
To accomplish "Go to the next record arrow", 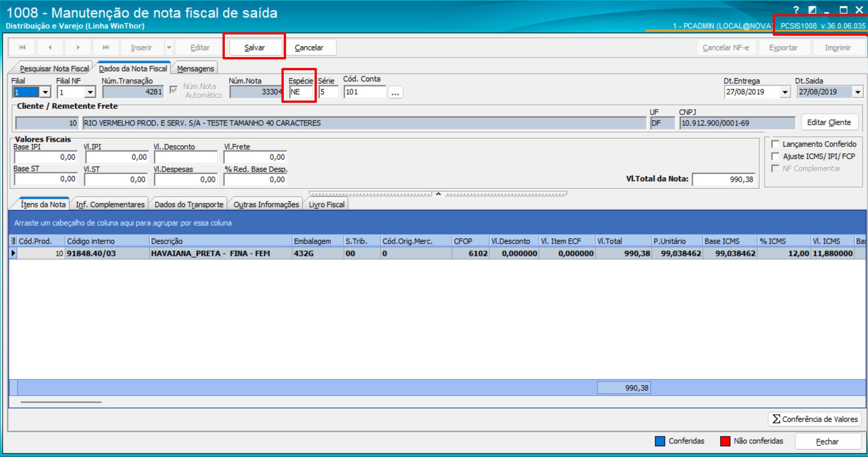I will tap(78, 48).
